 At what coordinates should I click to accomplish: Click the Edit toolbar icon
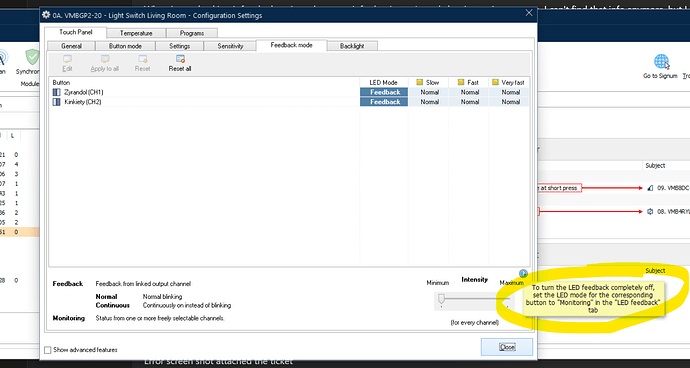tap(67, 59)
